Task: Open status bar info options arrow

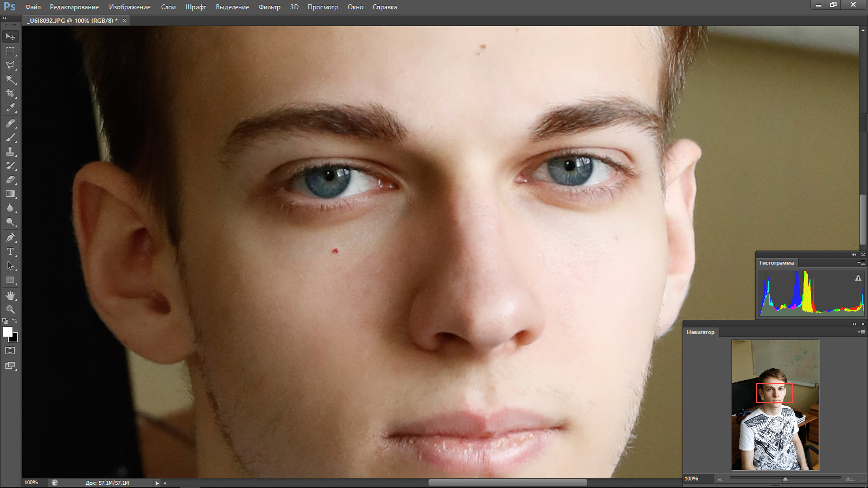Action: click(x=157, y=483)
